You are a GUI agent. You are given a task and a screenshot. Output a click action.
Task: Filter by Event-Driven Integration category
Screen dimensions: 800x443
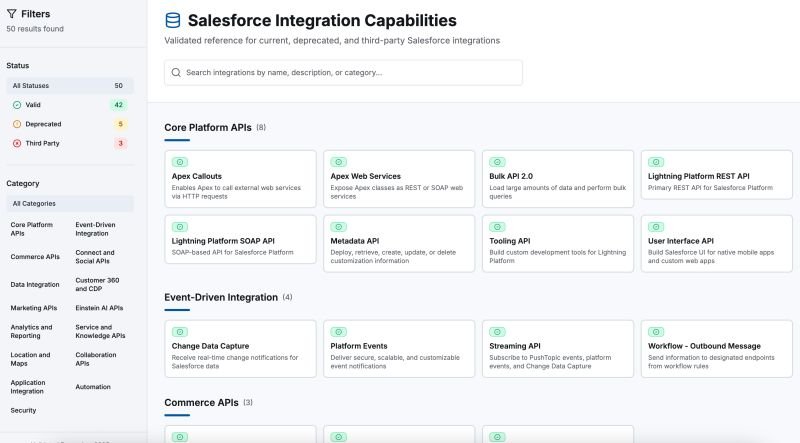pos(95,229)
